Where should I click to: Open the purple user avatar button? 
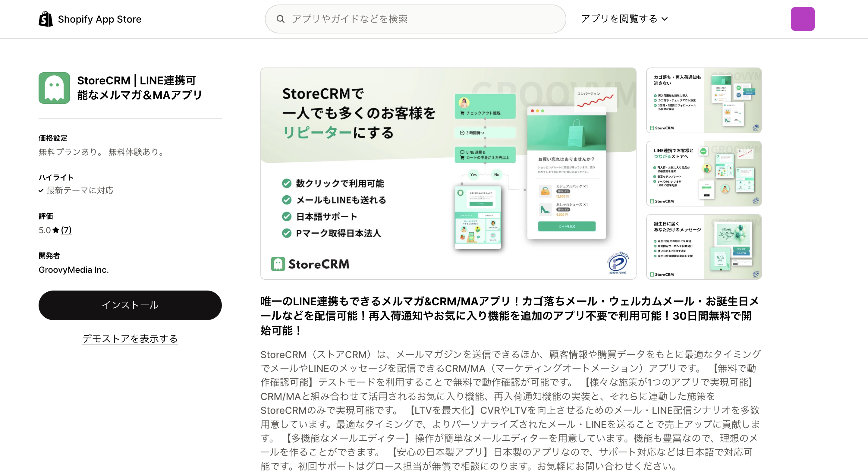coord(803,19)
